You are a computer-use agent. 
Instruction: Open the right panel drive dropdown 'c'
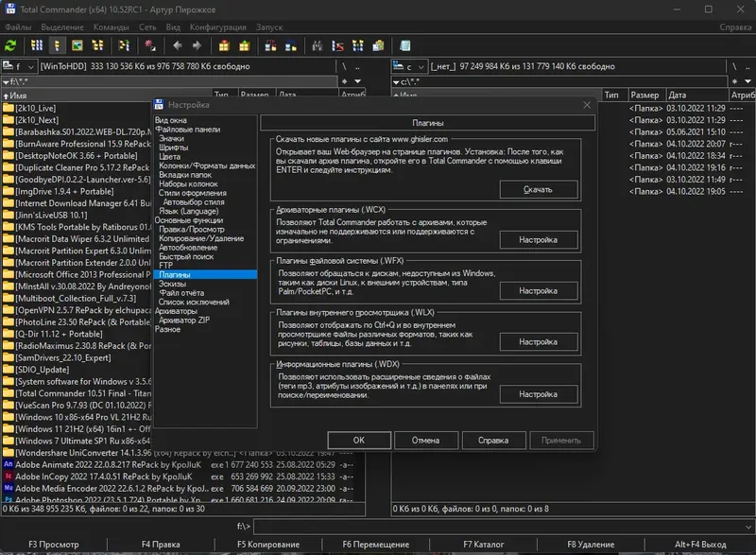(411, 67)
